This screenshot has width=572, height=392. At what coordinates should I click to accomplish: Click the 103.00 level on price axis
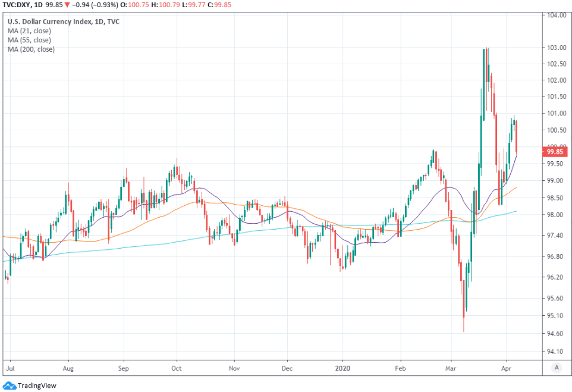point(555,48)
